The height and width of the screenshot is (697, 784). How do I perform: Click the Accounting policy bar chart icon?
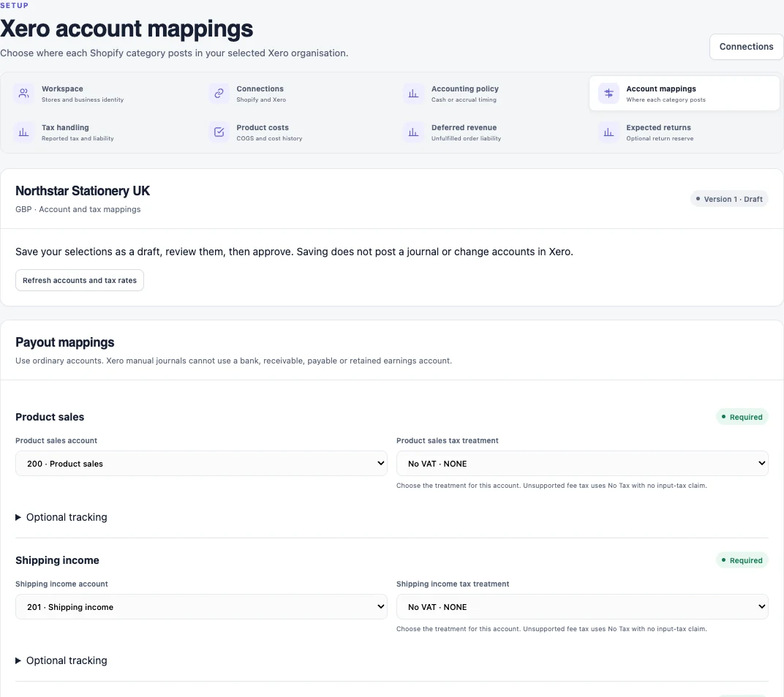coord(413,94)
